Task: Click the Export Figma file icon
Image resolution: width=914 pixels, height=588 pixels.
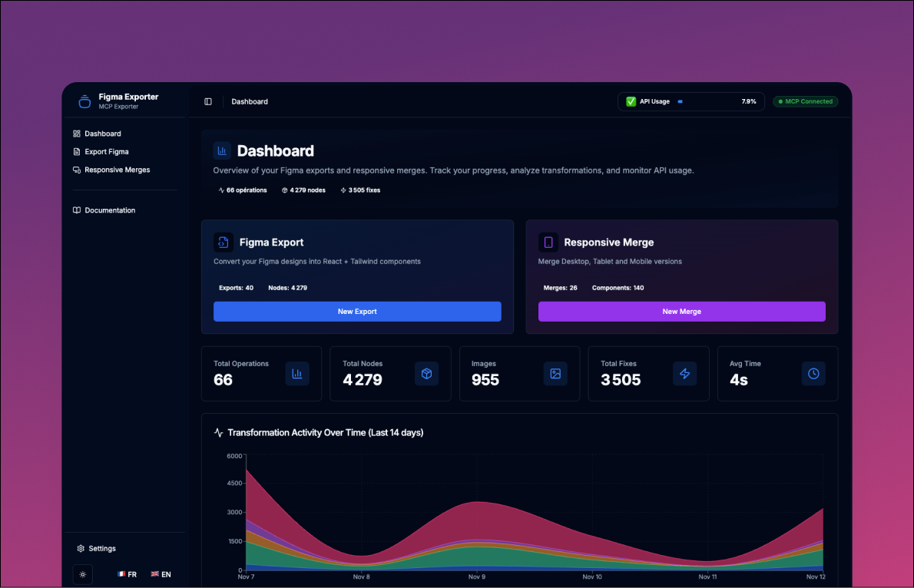Action: [76, 151]
